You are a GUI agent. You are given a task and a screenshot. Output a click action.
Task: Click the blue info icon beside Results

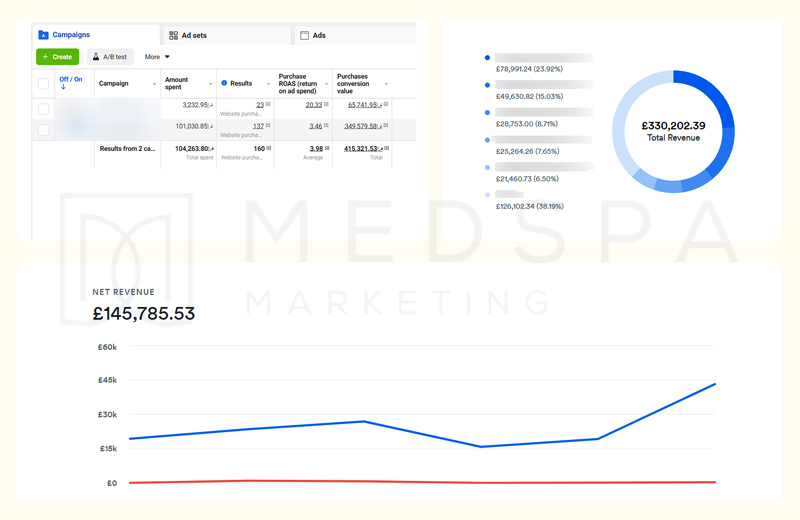[x=224, y=83]
